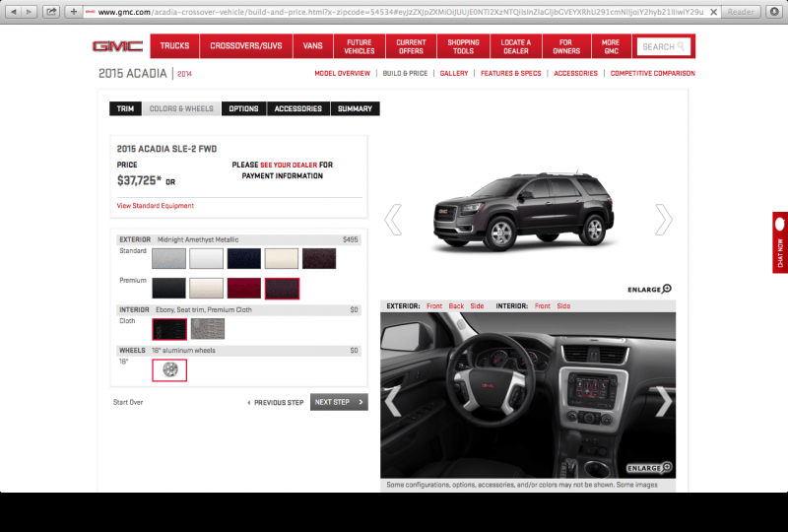Show next exterior vehicle image arrow
The image size is (788, 532).
663,220
